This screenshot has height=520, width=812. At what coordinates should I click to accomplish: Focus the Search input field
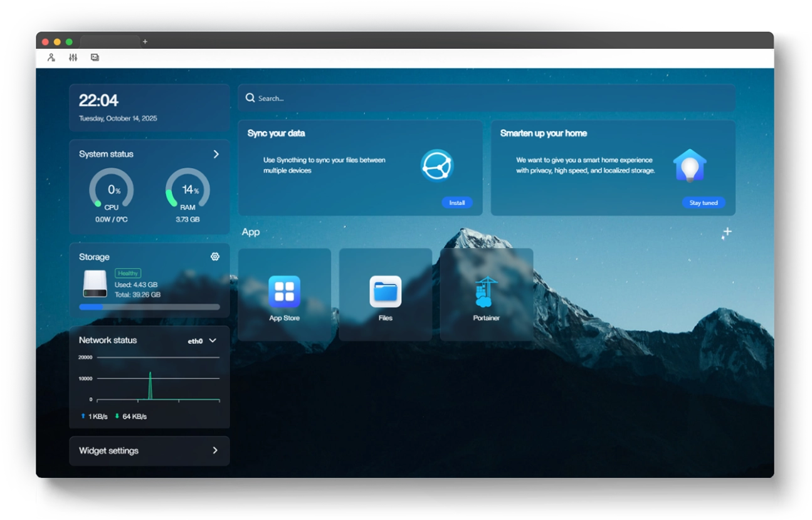coord(486,98)
